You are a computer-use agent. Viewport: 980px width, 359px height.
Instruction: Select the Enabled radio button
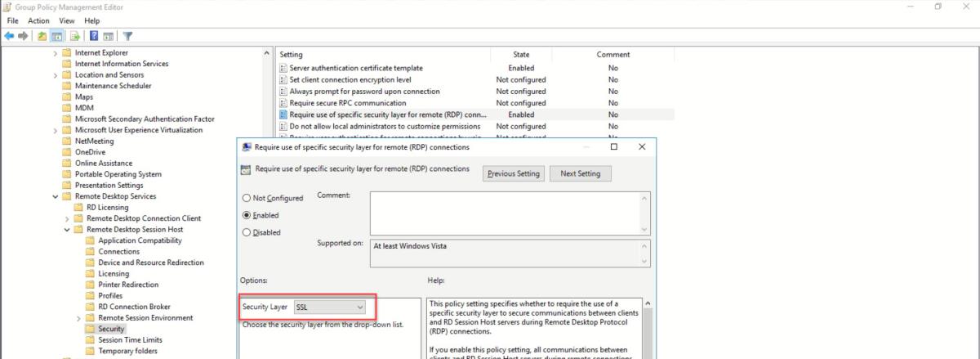247,215
